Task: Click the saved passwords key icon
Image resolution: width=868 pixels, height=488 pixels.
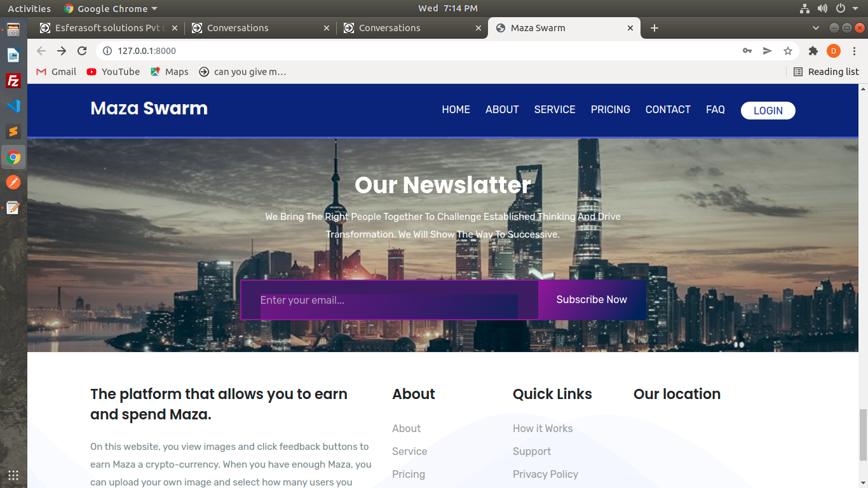Action: coord(747,51)
